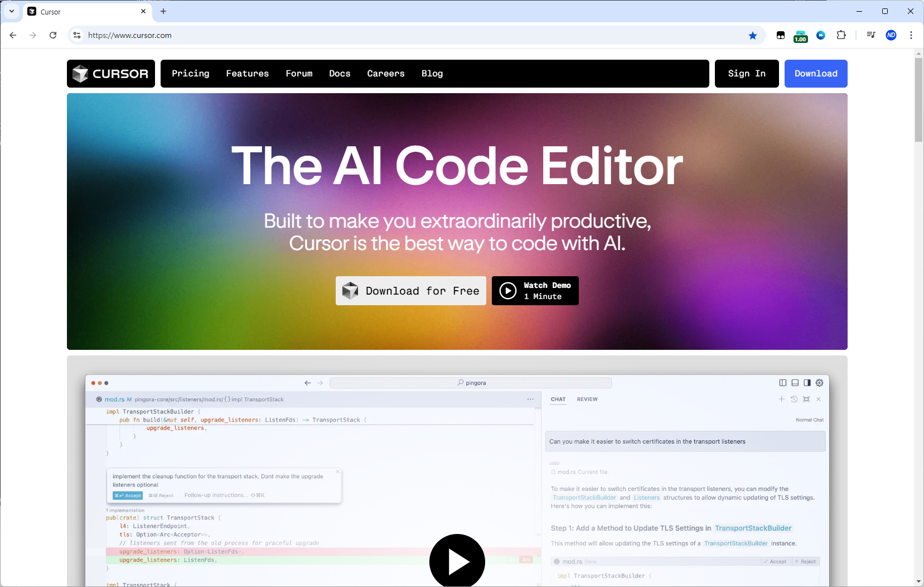
Task: Click the Sign In button
Action: click(x=747, y=74)
